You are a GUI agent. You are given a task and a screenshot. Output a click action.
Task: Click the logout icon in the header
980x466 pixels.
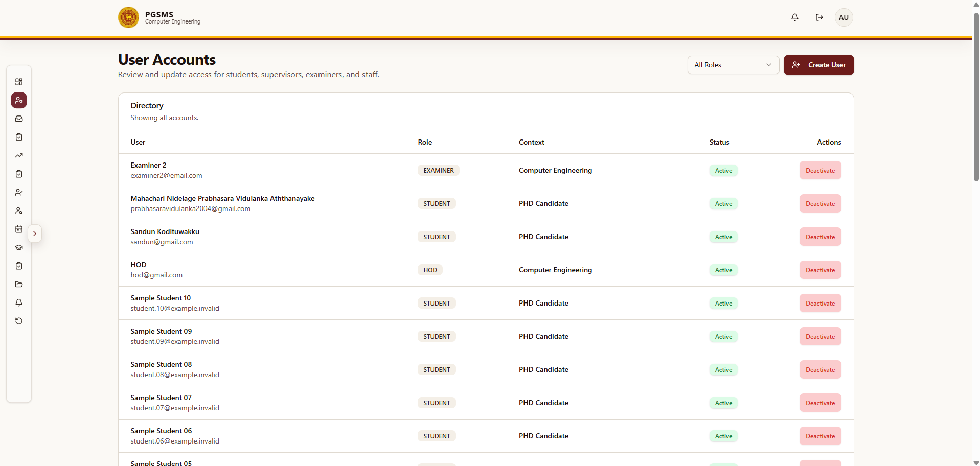coord(819,17)
